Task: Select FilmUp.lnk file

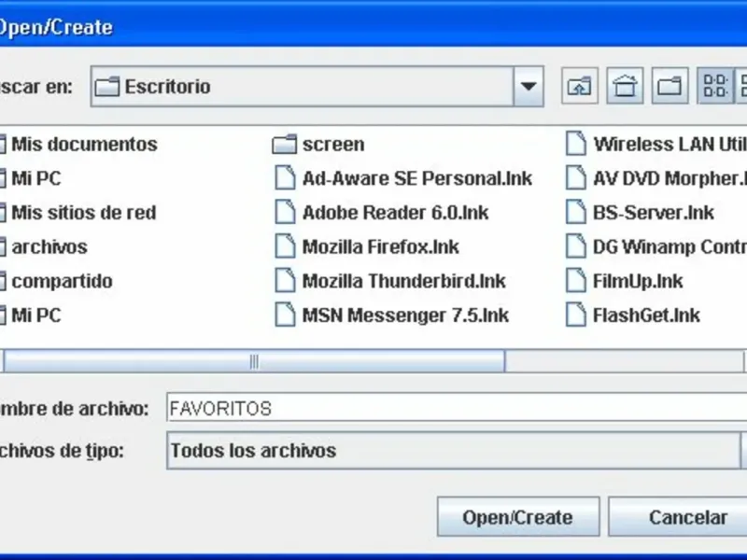Action: point(638,282)
